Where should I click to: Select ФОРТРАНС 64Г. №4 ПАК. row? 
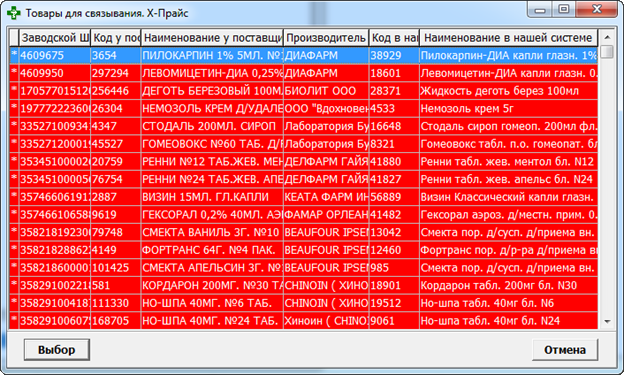pyautogui.click(x=304, y=250)
